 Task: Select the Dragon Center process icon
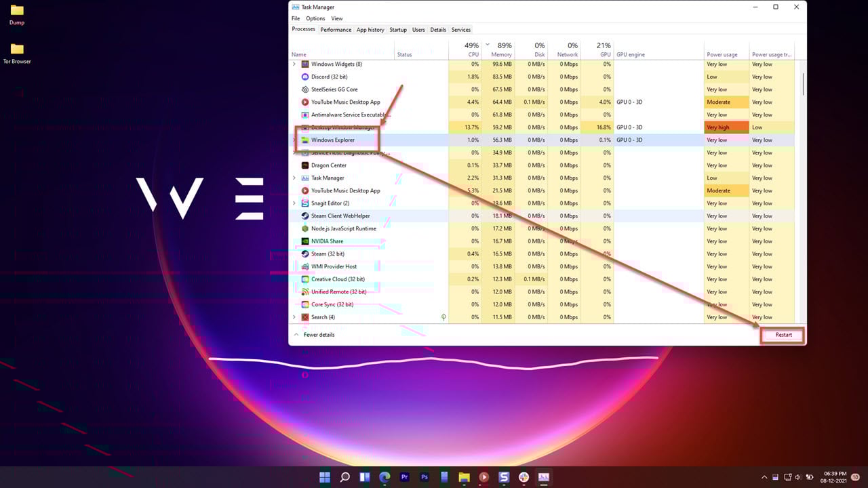[305, 165]
